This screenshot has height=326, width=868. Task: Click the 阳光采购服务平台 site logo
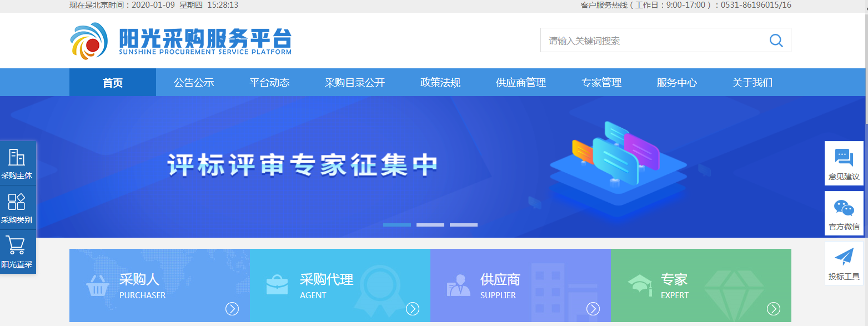180,40
